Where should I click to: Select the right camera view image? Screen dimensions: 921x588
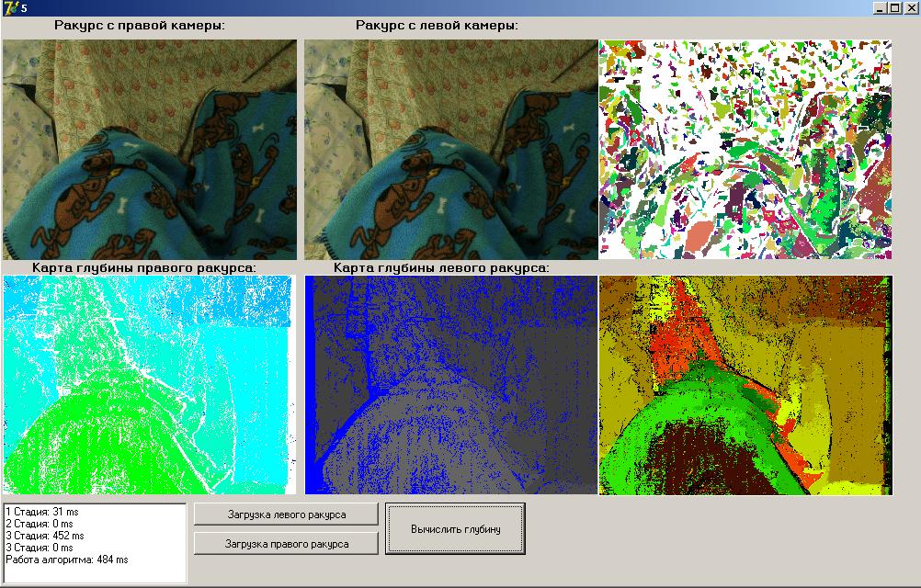point(149,150)
